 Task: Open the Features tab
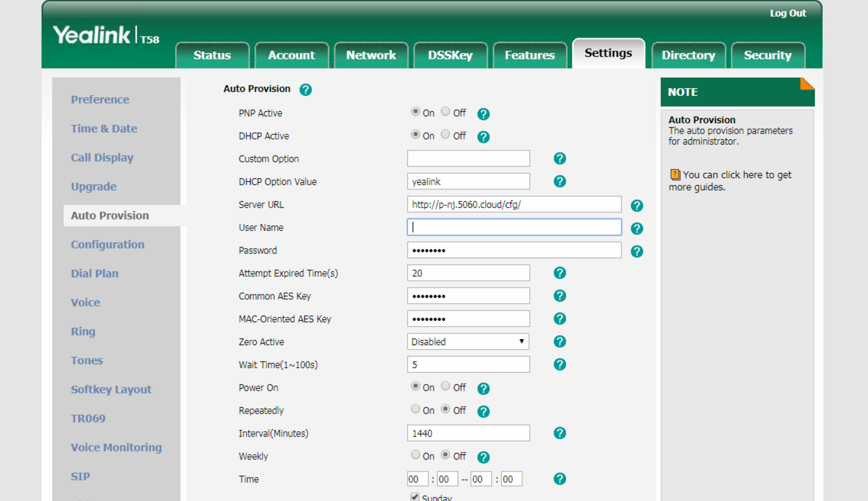(530, 55)
